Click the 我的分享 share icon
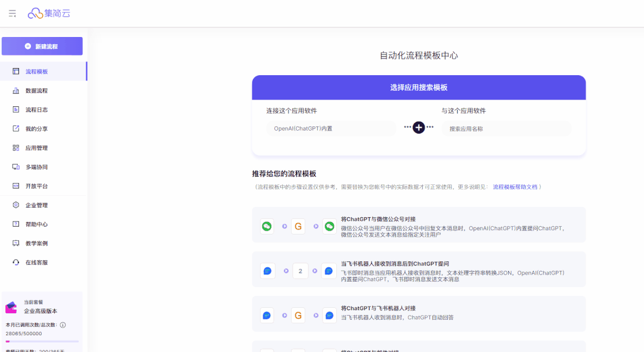This screenshot has width=644, height=352. click(x=16, y=128)
